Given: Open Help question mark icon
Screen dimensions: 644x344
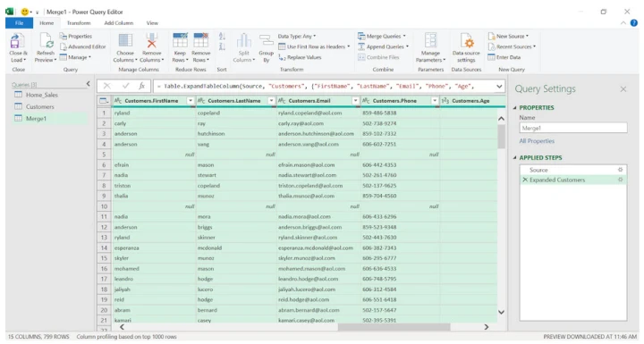Looking at the screenshot, I should coord(634,23).
